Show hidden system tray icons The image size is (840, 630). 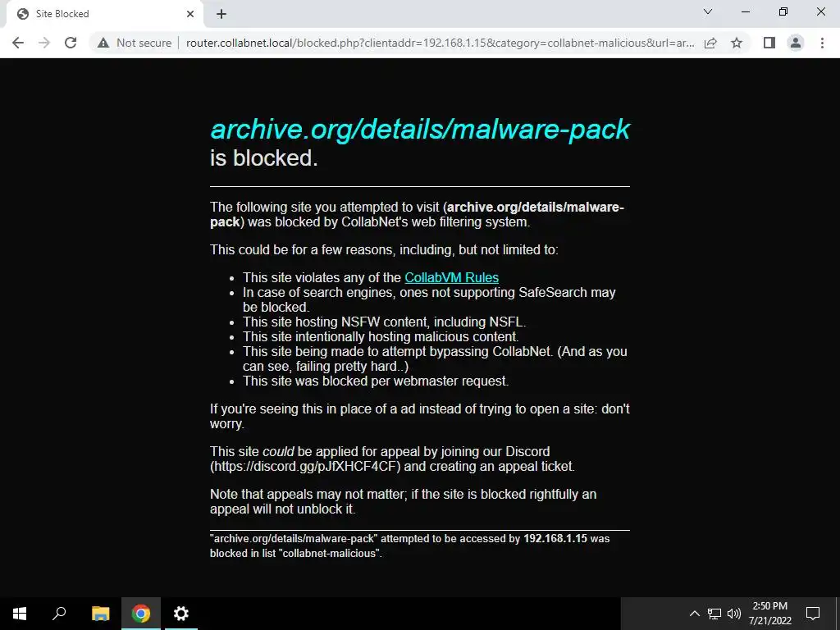tap(694, 614)
